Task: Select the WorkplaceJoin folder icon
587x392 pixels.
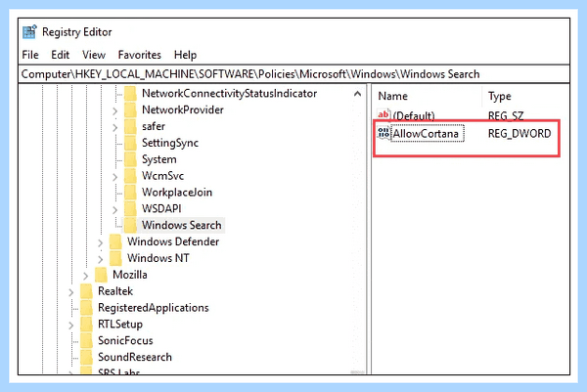Action: point(130,193)
